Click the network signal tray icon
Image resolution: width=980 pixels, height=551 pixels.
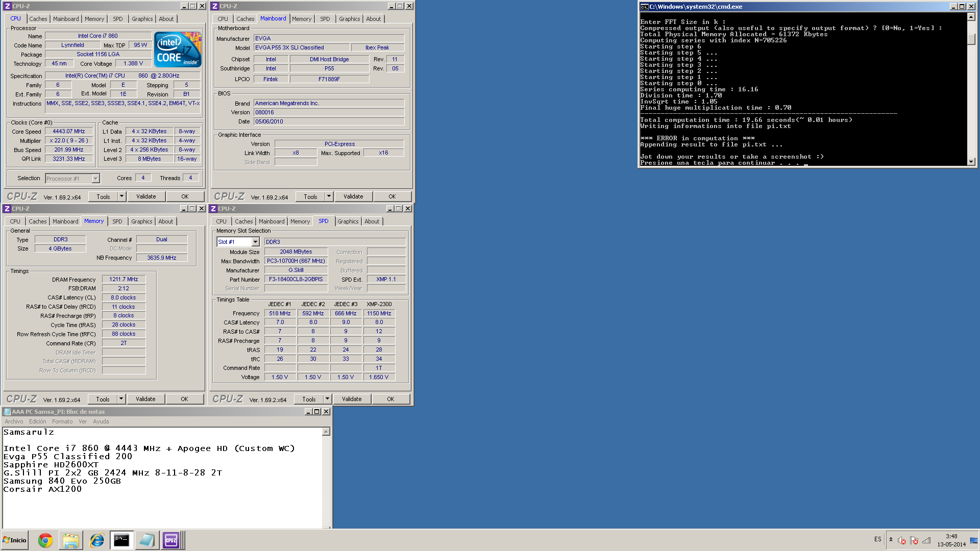click(x=926, y=540)
